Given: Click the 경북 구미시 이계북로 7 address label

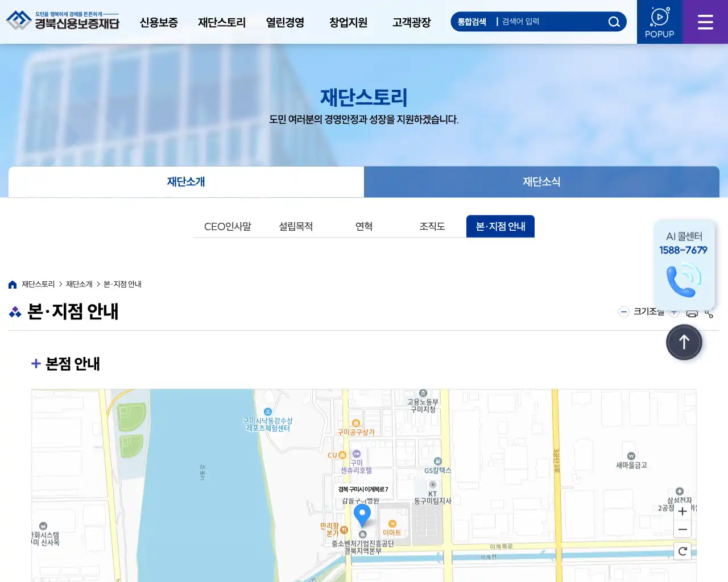Looking at the screenshot, I should coord(363,489).
